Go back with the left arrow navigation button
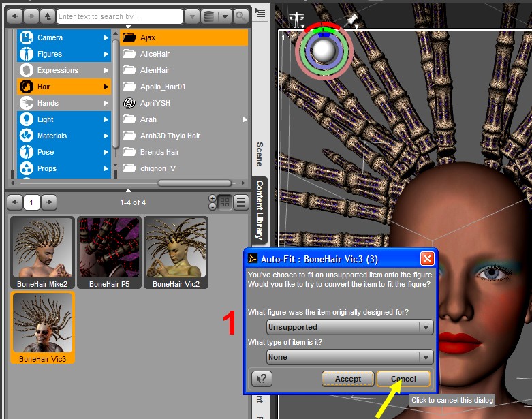 pos(15,16)
